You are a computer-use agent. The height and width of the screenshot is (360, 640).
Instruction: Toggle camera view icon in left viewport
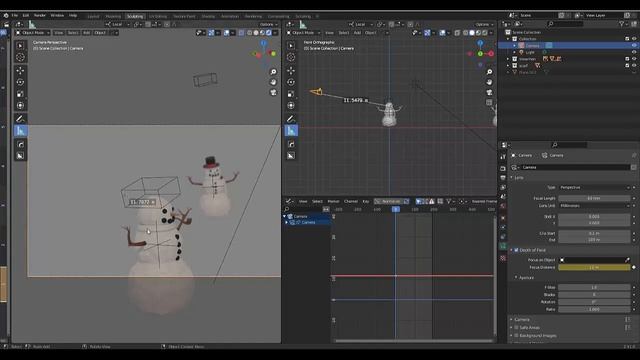(273, 93)
